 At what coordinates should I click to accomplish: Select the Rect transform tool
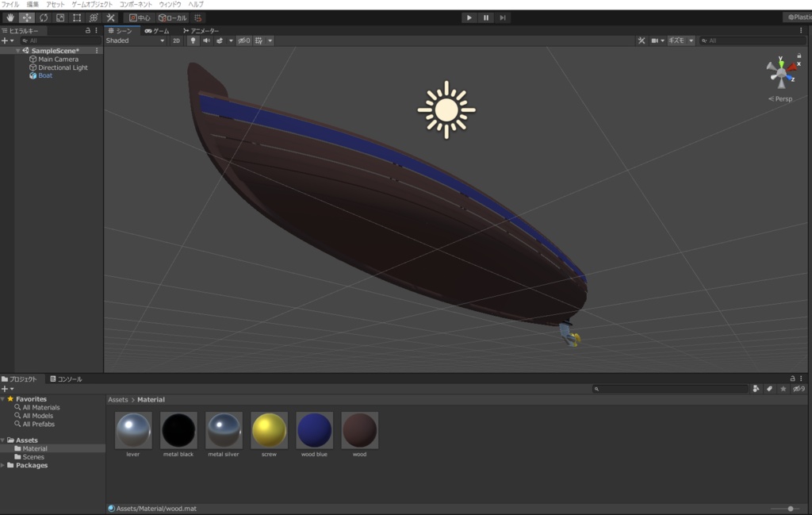pos(77,17)
